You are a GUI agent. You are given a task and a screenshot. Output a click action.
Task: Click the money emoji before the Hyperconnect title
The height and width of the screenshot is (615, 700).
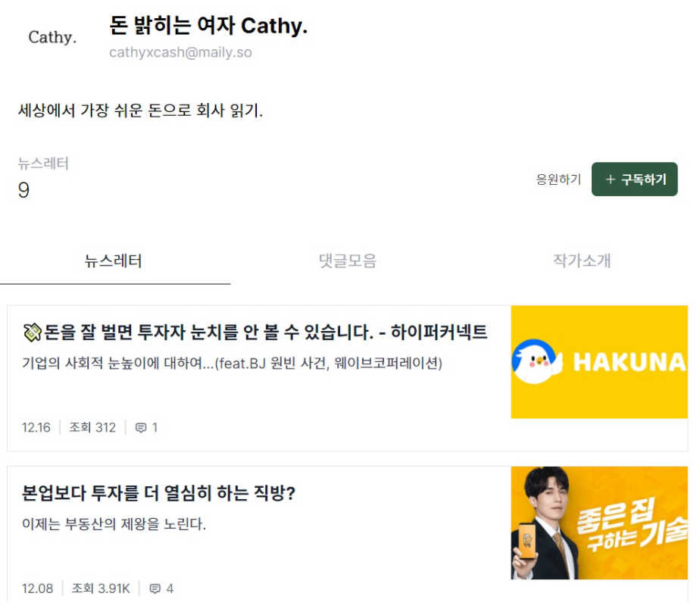click(x=32, y=332)
